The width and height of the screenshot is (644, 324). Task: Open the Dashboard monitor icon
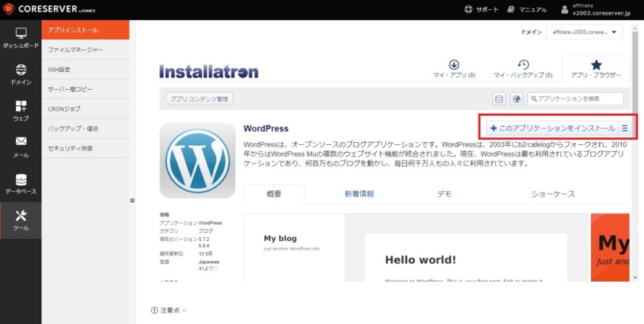point(21,33)
